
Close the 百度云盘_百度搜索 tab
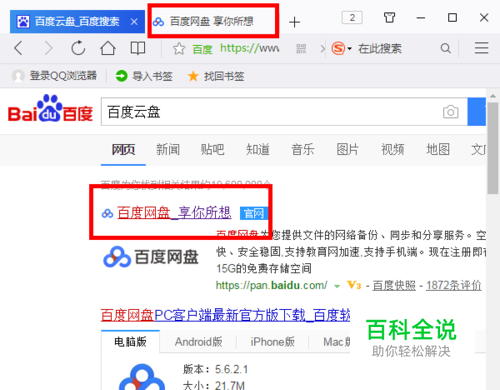tap(134, 22)
